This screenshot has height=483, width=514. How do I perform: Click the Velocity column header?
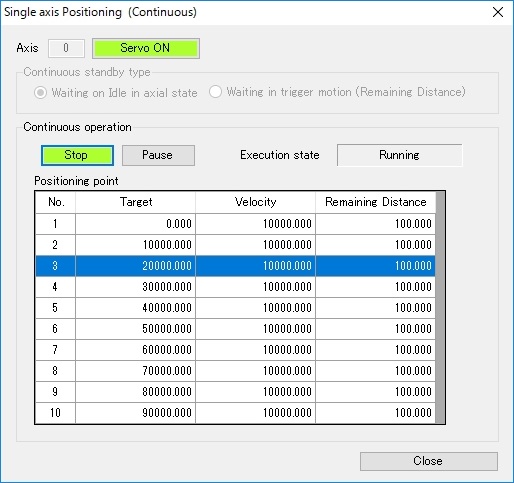tap(256, 202)
